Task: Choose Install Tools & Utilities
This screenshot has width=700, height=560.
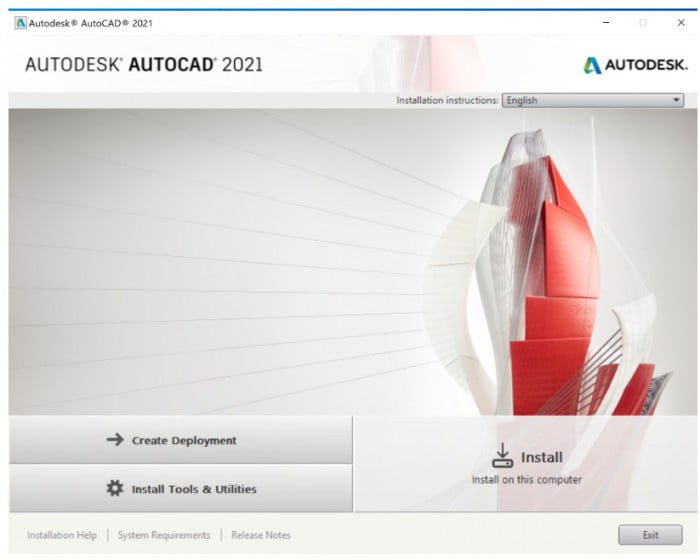Action: [x=181, y=489]
